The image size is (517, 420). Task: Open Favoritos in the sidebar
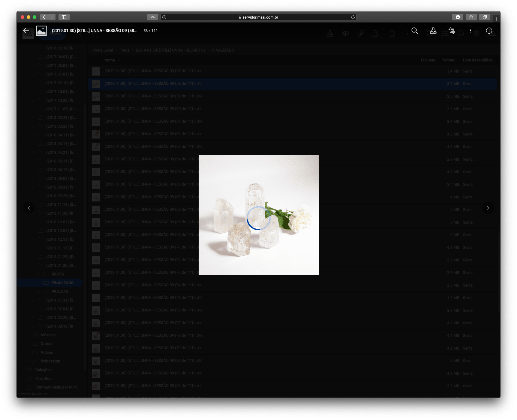(44, 379)
